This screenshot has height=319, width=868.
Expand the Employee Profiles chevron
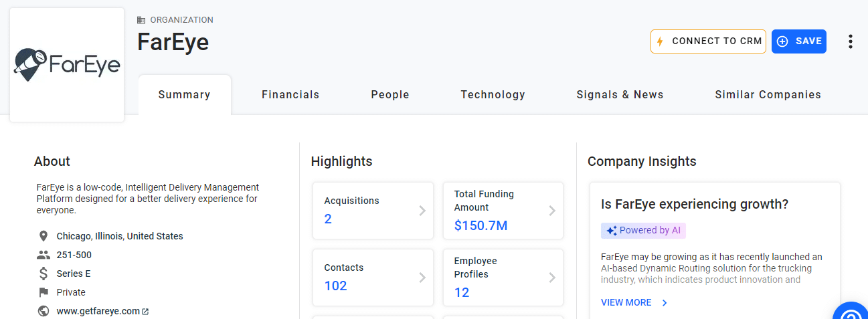click(x=552, y=278)
